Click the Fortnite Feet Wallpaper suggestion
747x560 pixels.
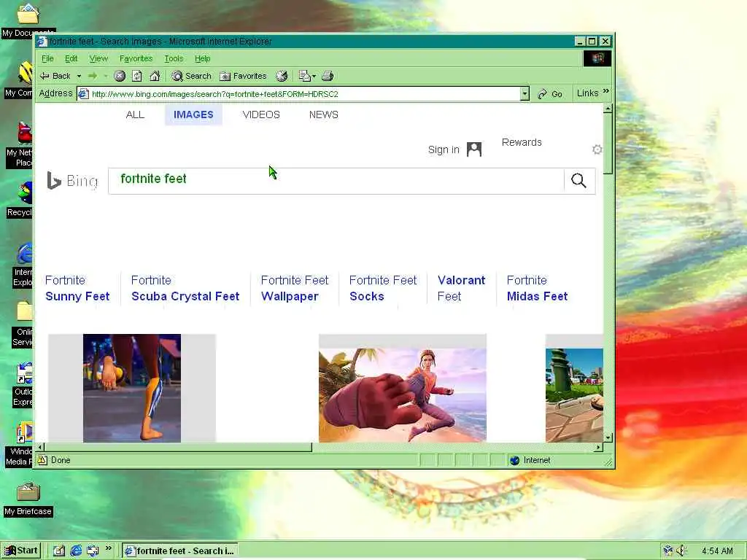coord(295,288)
